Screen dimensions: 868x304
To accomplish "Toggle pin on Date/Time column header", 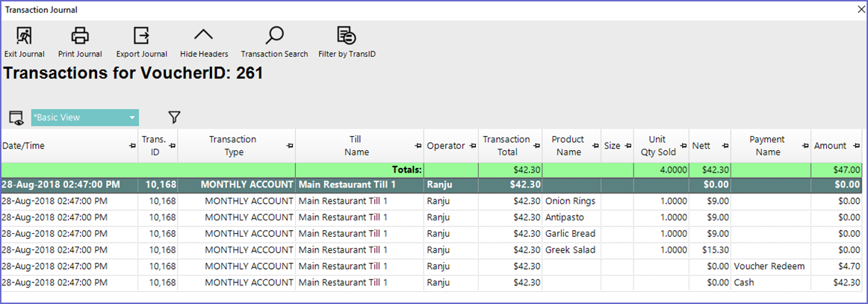I will pyautogui.click(x=133, y=146).
